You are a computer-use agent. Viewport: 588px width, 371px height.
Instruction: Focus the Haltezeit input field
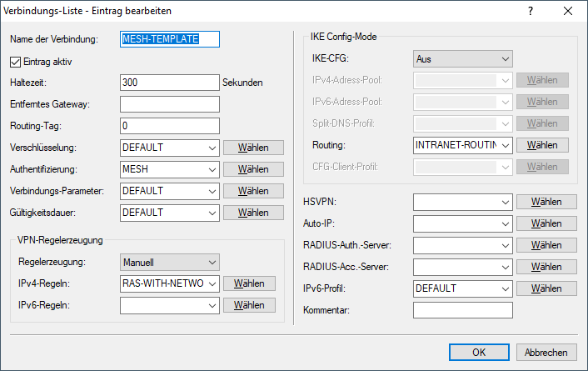coord(169,83)
